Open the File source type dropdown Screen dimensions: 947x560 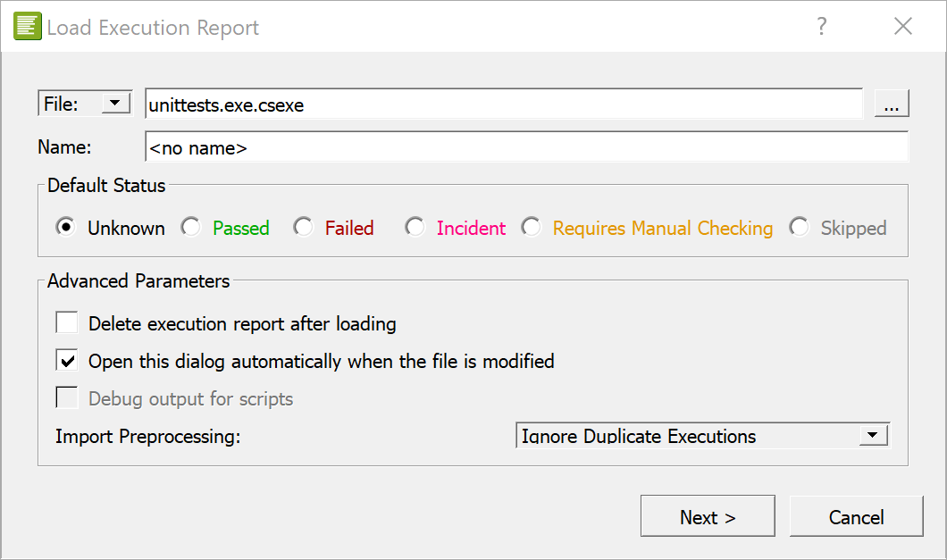click(x=115, y=102)
